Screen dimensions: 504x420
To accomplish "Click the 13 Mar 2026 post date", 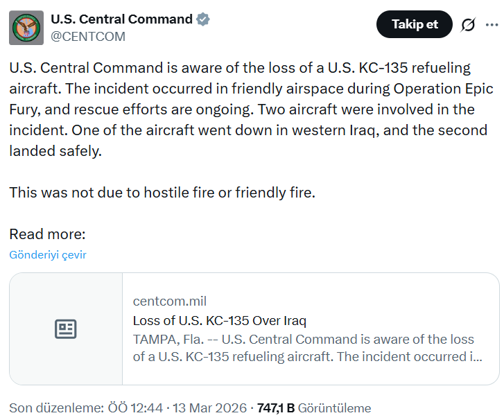I will (211, 408).
